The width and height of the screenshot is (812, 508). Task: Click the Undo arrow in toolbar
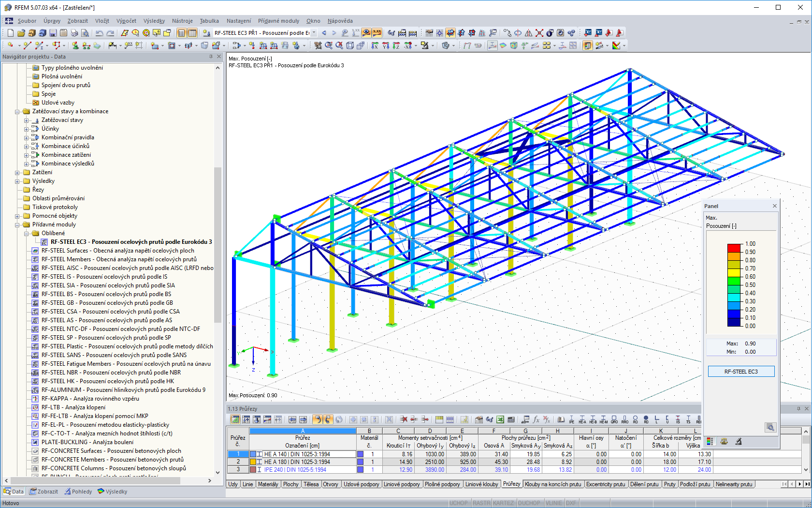tap(99, 33)
